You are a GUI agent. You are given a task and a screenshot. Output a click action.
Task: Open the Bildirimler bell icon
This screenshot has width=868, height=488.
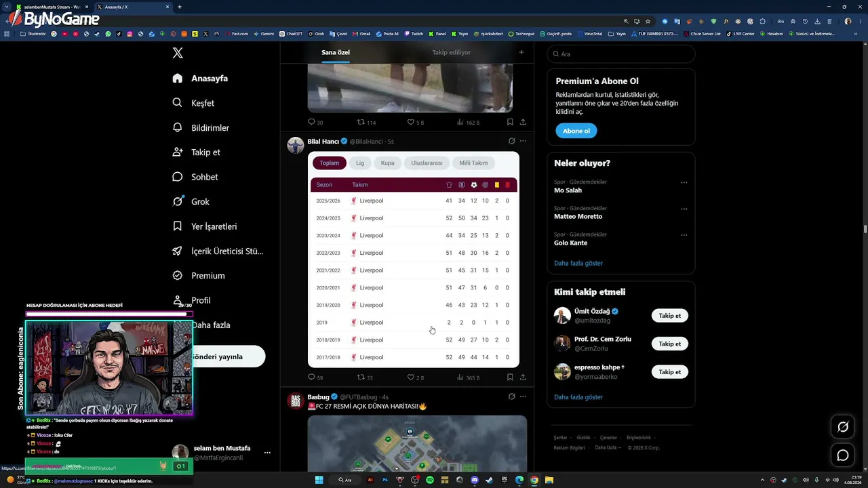178,127
